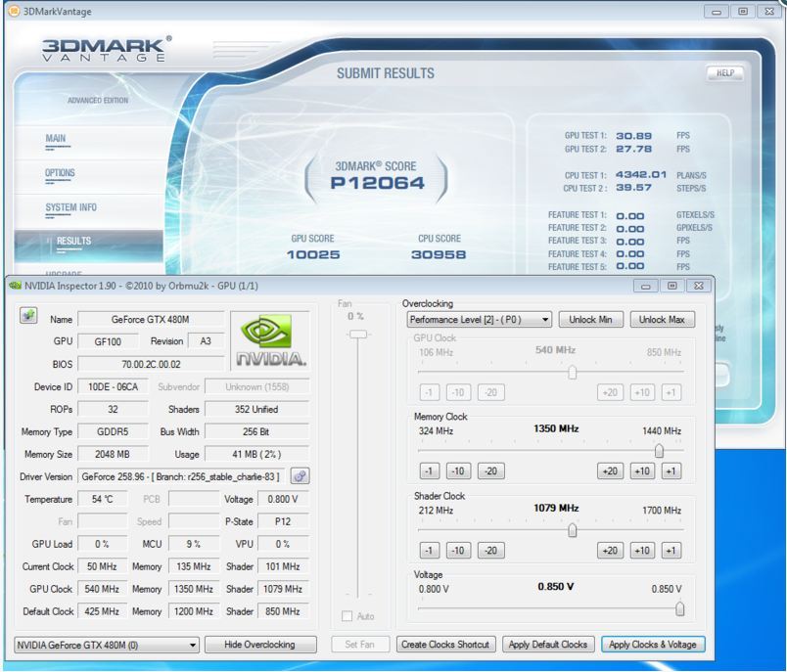Click the Shader Clock -20 button
Viewport: 787px width, 672px height.
coord(490,550)
